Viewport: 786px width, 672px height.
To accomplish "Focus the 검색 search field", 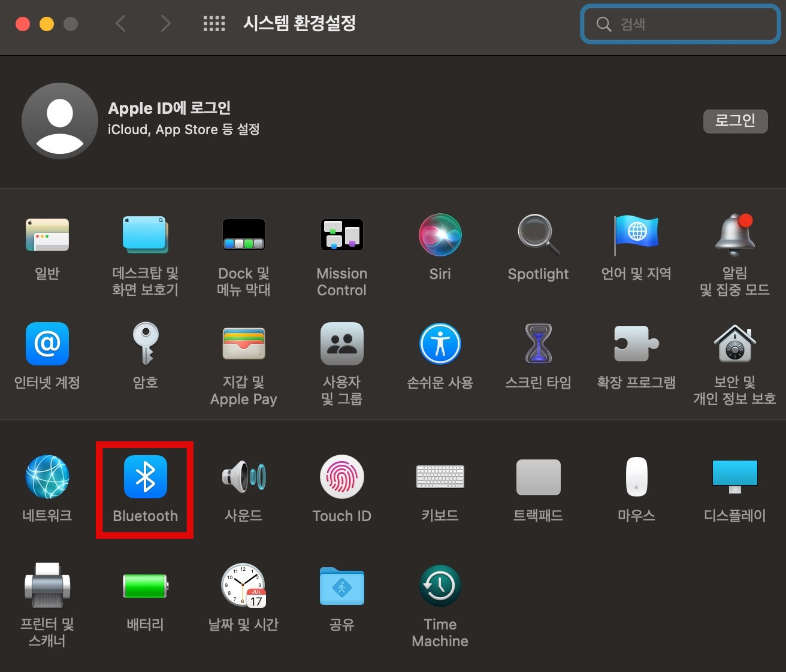I will [x=681, y=24].
